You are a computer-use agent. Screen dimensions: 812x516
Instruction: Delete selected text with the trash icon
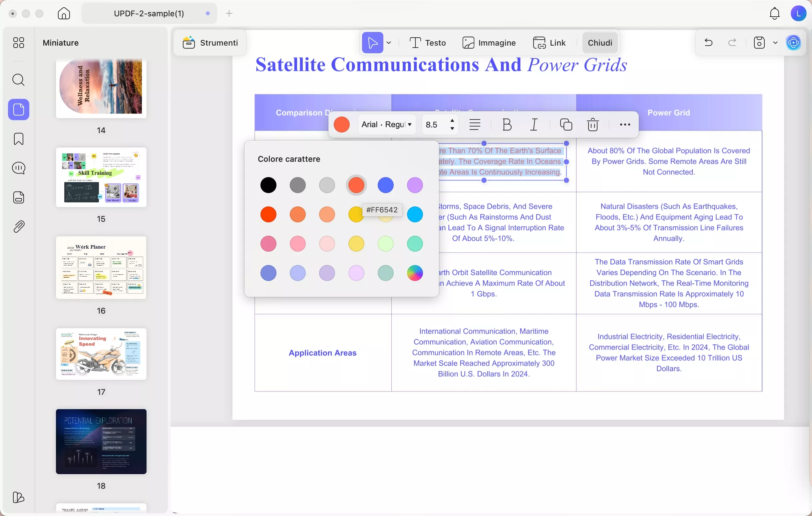[593, 125]
